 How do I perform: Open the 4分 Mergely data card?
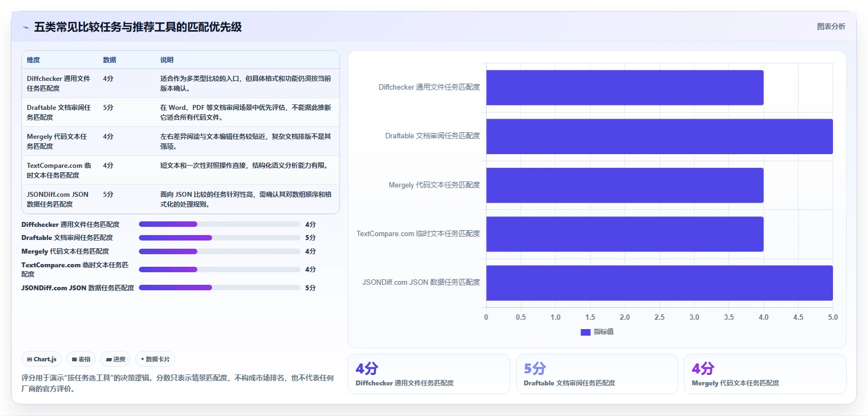click(x=765, y=374)
